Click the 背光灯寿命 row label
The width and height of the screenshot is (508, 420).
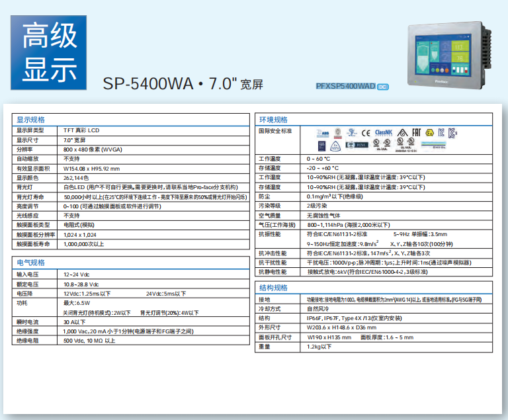tap(30, 197)
